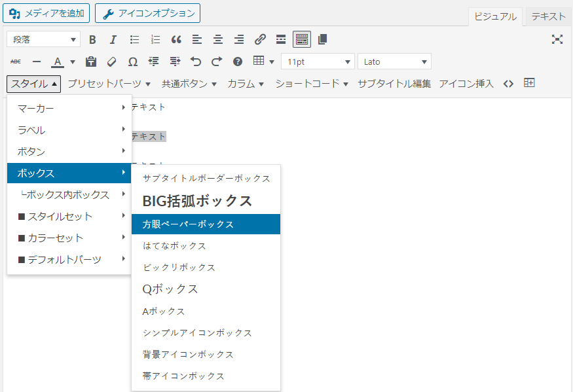Click the eraser clear formatting icon
Viewport: 573px width, 392px height.
(111, 62)
